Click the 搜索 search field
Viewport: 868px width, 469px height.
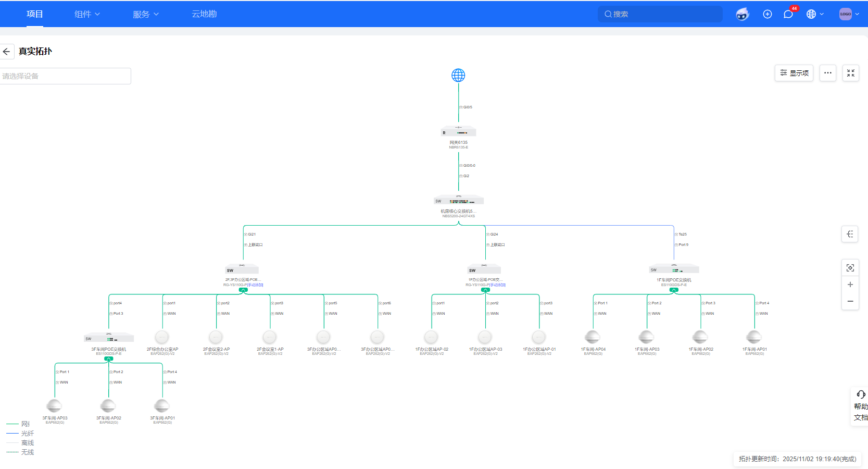tap(660, 15)
